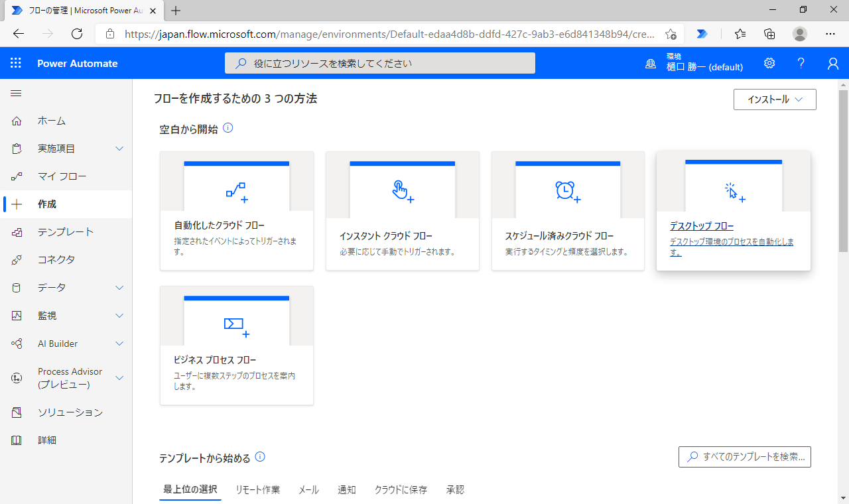Click the monitor chart icon beside 監視
This screenshot has height=504, width=849.
(17, 316)
